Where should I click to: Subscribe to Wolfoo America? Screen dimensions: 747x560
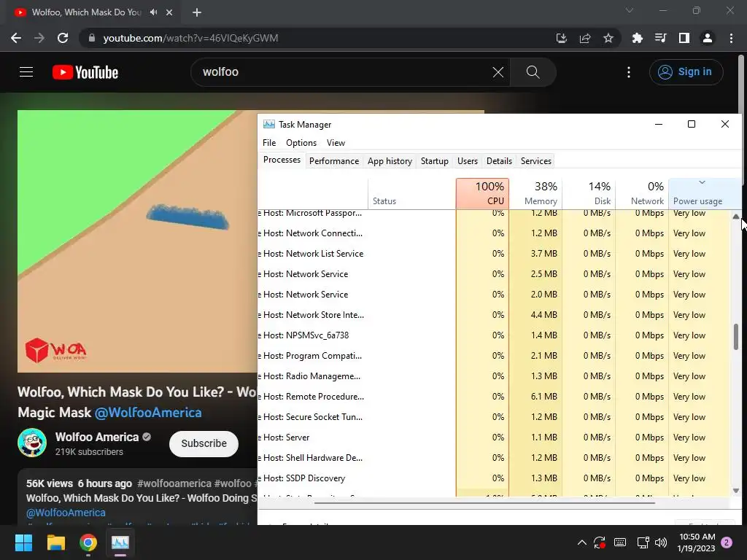pos(204,443)
